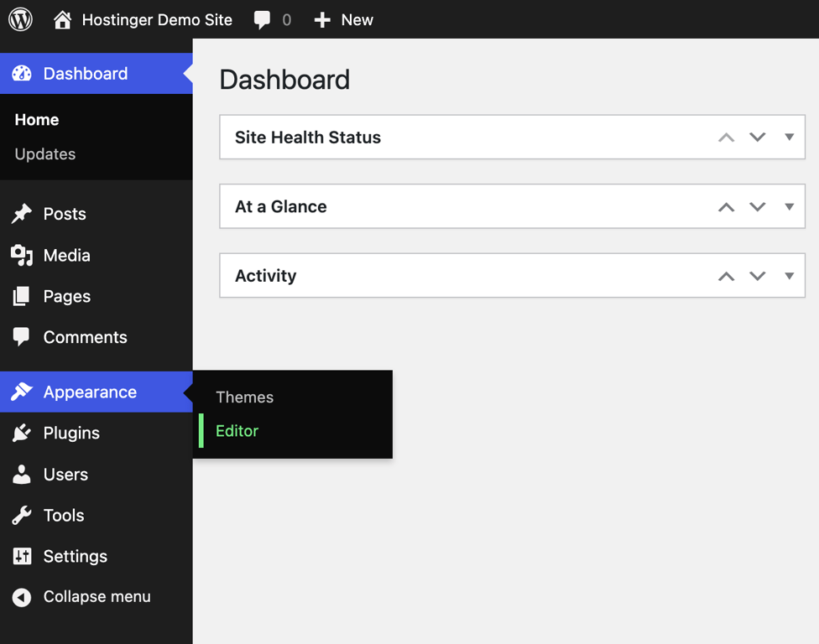This screenshot has width=819, height=644.
Task: Move Site Health Status widget up
Action: point(726,137)
